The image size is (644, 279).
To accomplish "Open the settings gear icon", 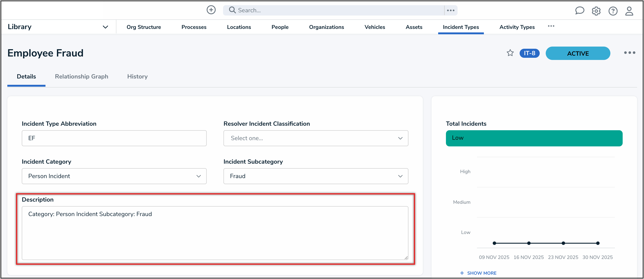I will click(596, 11).
